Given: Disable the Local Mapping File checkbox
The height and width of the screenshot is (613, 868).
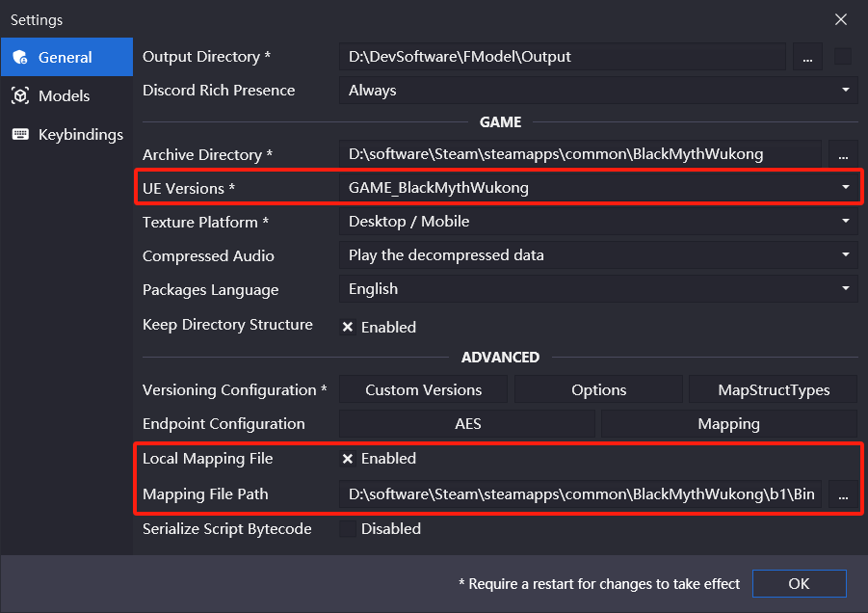Looking at the screenshot, I should click(x=348, y=459).
